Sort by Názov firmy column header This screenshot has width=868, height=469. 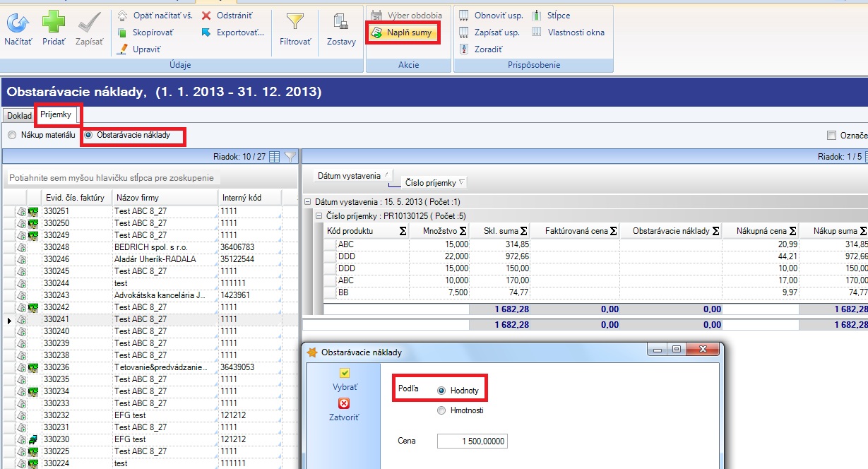click(x=165, y=198)
